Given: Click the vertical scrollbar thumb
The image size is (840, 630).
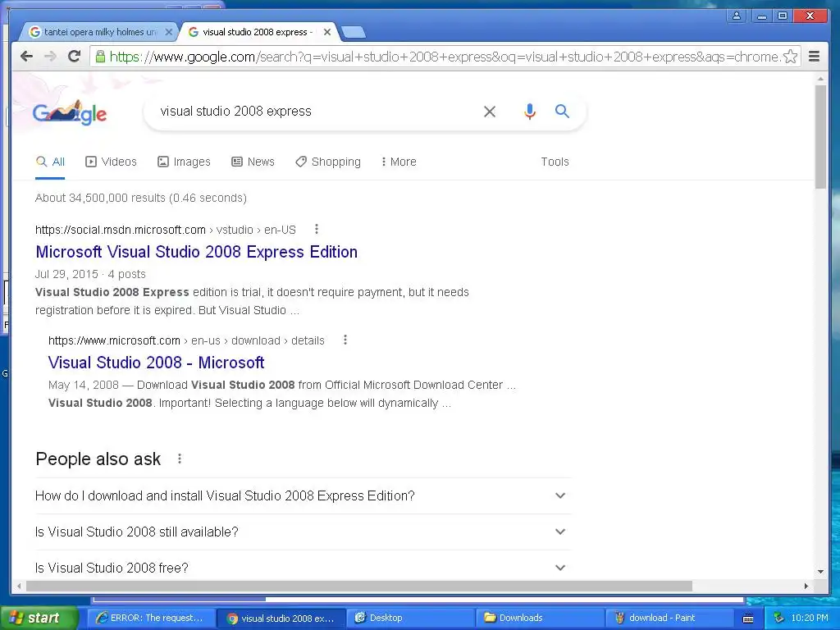Looking at the screenshot, I should [820, 137].
